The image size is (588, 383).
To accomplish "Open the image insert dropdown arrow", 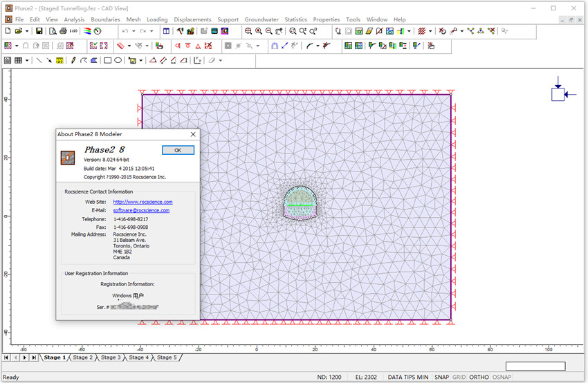I will (x=141, y=60).
